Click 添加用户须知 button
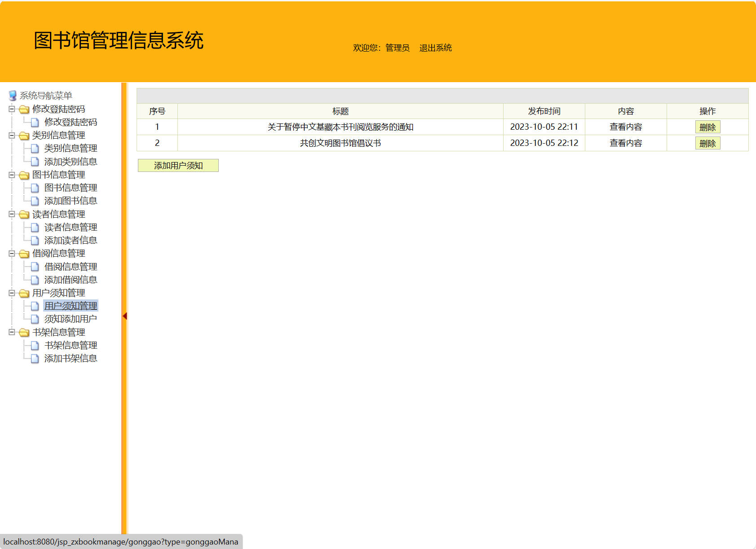The image size is (756, 549). (178, 166)
